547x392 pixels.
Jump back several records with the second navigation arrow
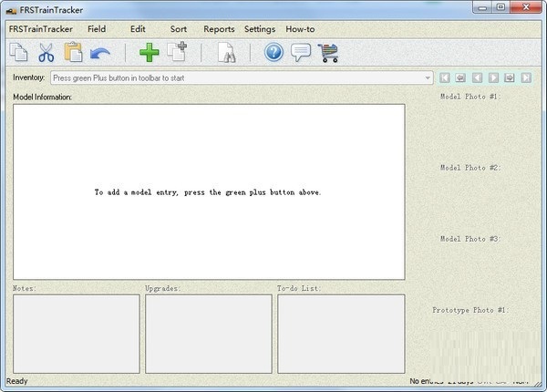coord(460,77)
